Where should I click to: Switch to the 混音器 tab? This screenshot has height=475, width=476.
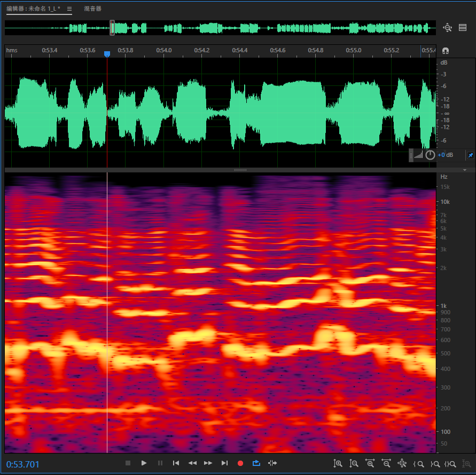(92, 9)
